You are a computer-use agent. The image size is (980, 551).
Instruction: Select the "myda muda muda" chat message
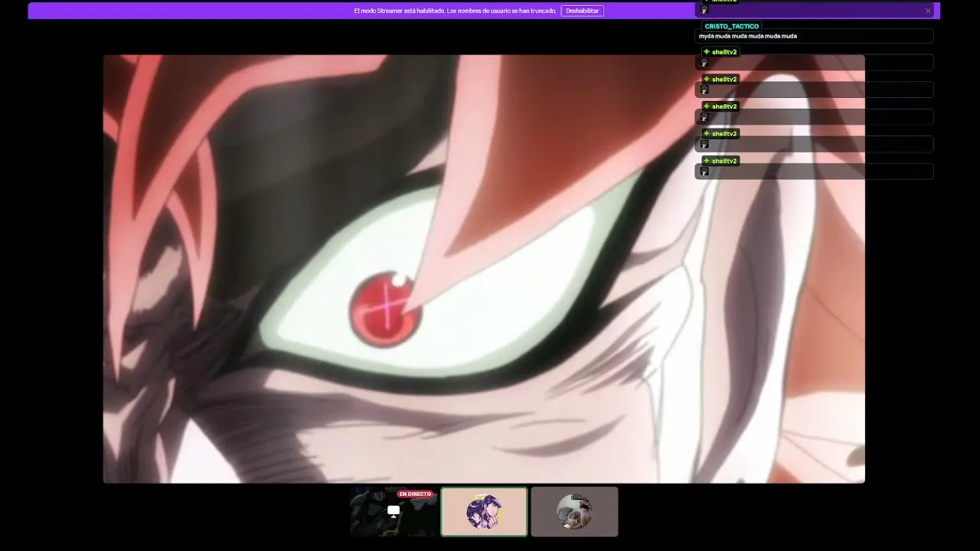[x=748, y=36]
